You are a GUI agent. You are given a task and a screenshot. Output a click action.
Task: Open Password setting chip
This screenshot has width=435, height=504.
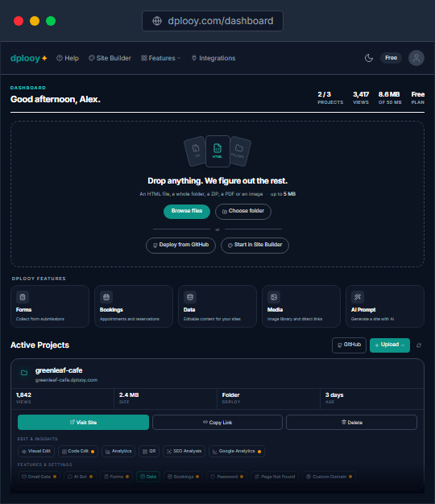pyautogui.click(x=226, y=477)
